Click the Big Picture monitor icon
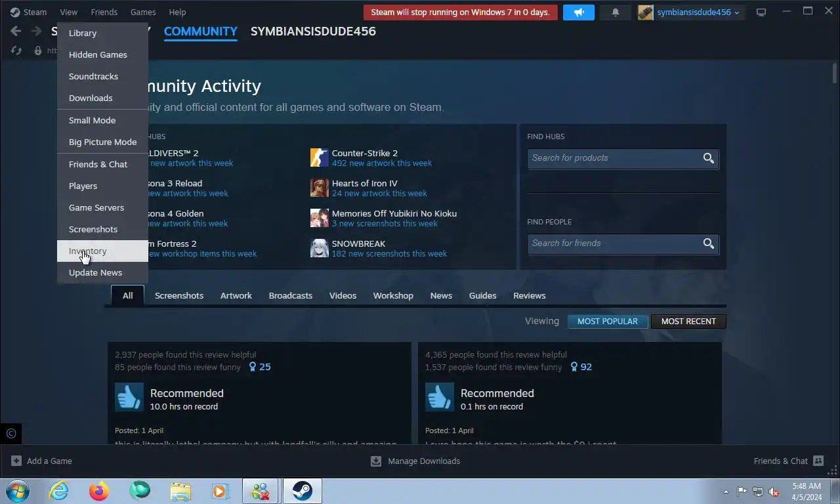The height and width of the screenshot is (504, 840). tap(761, 12)
